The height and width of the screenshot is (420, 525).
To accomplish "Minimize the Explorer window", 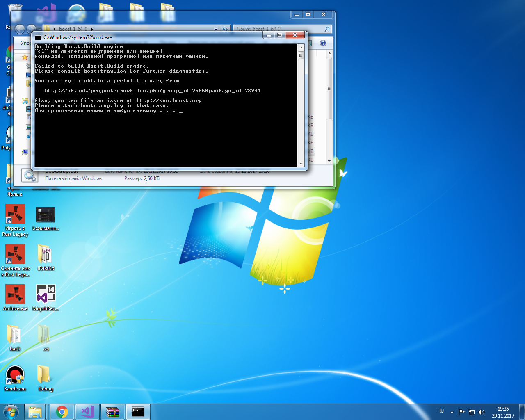I will click(297, 14).
